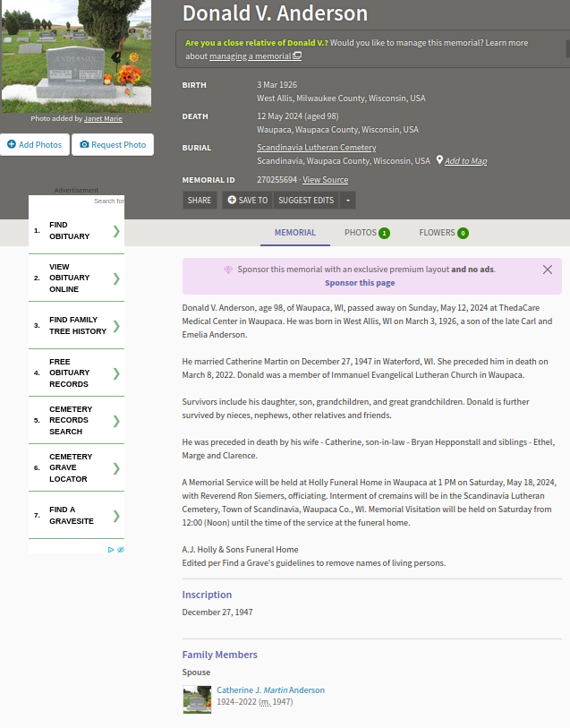Image resolution: width=570 pixels, height=728 pixels.
Task: Open Catherine Anderson's spouse thumbnail
Action: click(197, 698)
